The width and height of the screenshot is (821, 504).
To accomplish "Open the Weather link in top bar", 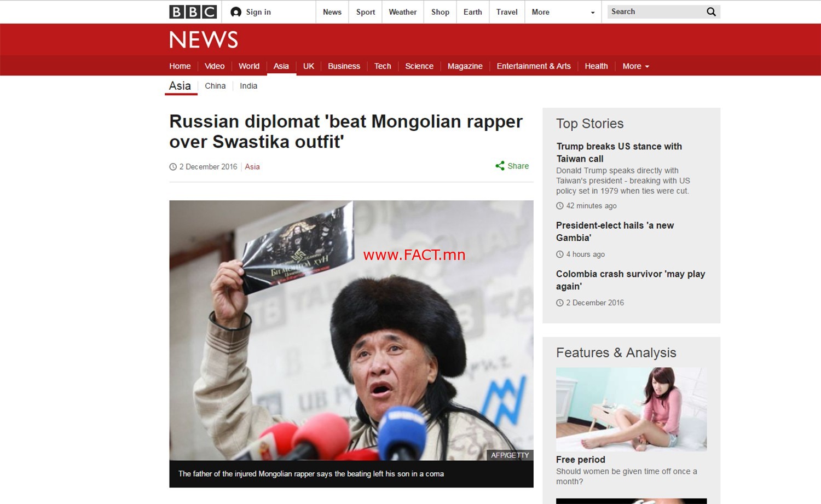I will pos(403,12).
